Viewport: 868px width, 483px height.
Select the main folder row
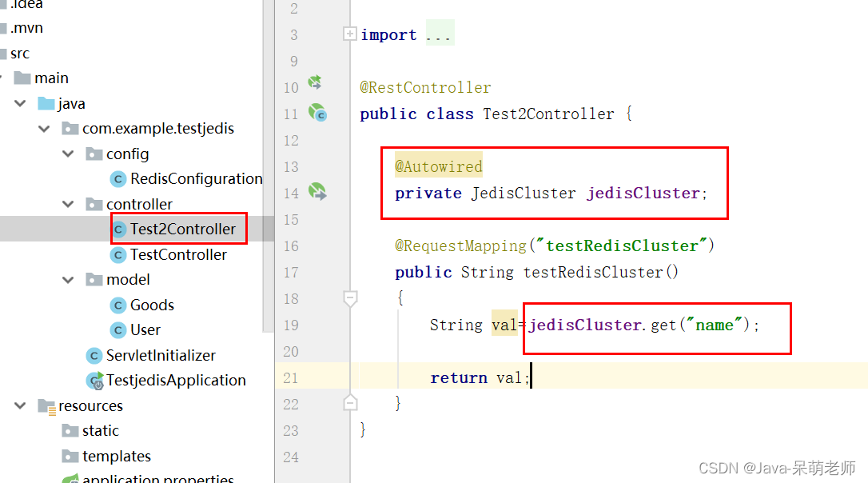pos(51,78)
